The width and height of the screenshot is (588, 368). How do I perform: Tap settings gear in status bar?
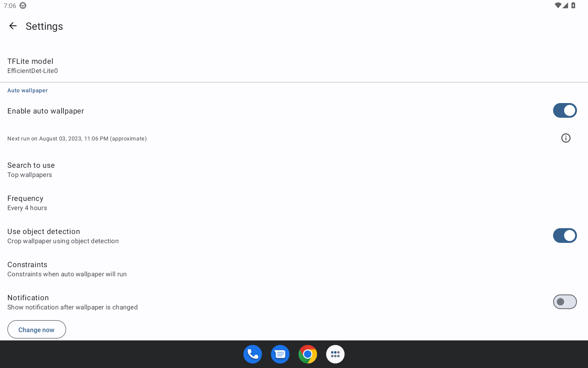point(23,6)
